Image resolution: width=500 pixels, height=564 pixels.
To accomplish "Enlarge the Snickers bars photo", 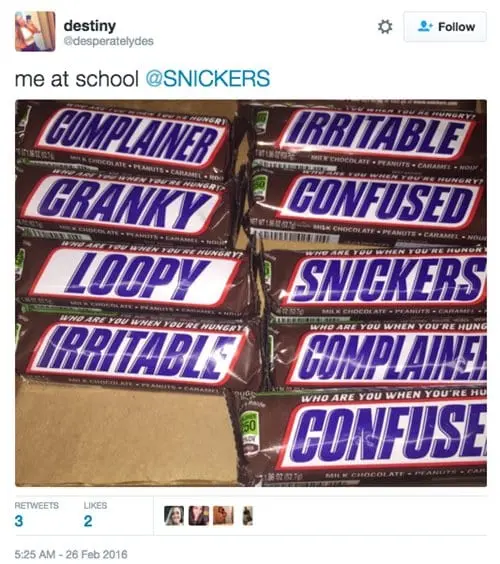I will click(x=251, y=293).
